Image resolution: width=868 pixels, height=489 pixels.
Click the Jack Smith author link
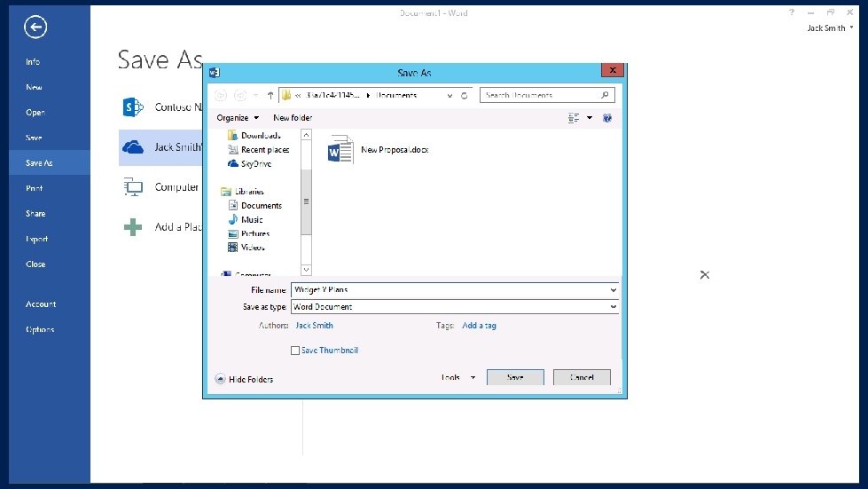315,326
